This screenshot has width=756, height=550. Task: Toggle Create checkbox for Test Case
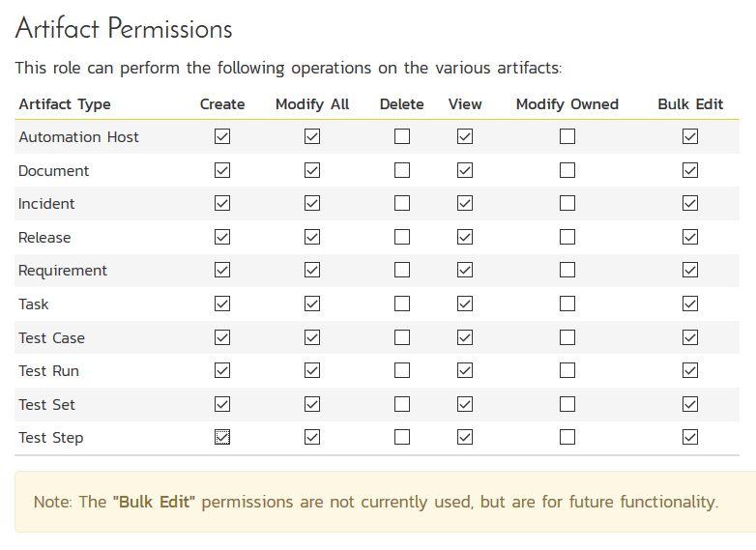pos(222,337)
